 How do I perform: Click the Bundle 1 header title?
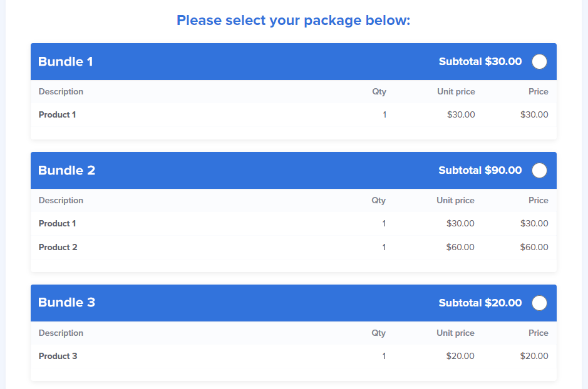(x=66, y=61)
